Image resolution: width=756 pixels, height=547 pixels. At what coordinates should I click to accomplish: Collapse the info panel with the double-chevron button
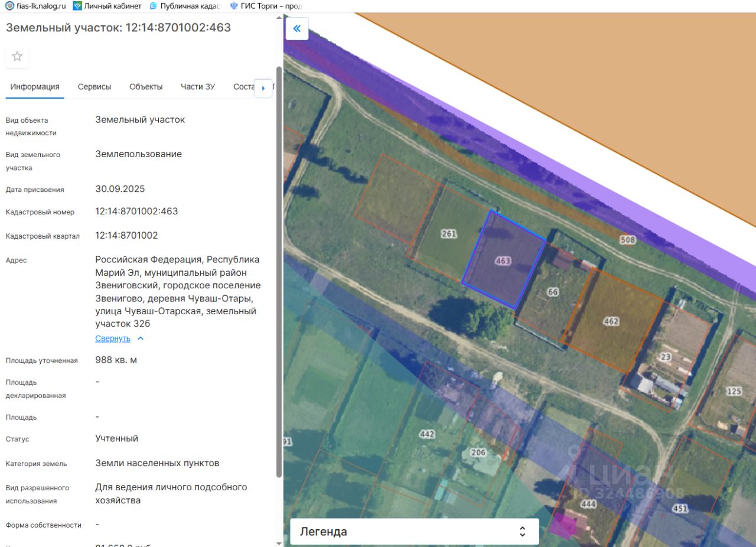297,28
